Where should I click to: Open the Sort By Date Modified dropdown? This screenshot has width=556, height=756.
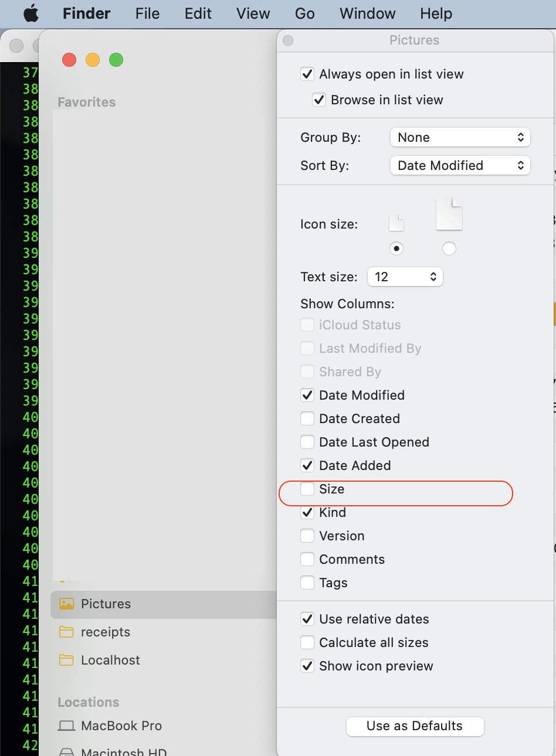(x=460, y=165)
